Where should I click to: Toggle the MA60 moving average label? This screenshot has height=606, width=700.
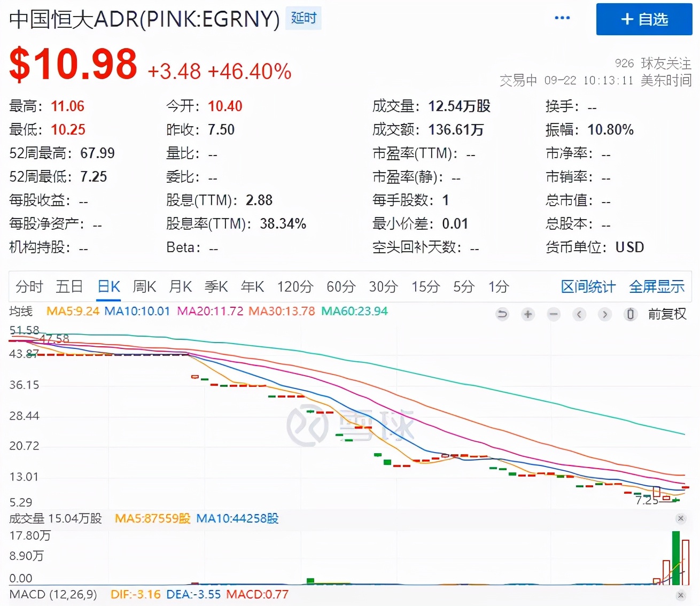click(x=354, y=311)
